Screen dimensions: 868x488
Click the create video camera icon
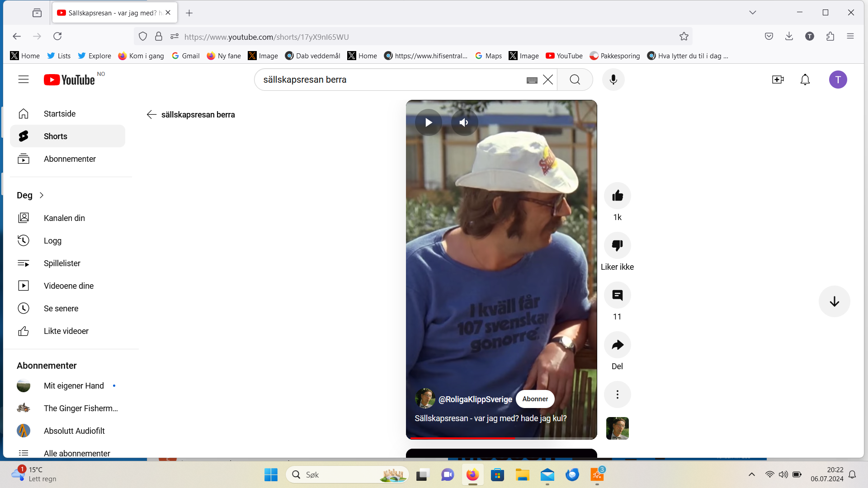[778, 80]
